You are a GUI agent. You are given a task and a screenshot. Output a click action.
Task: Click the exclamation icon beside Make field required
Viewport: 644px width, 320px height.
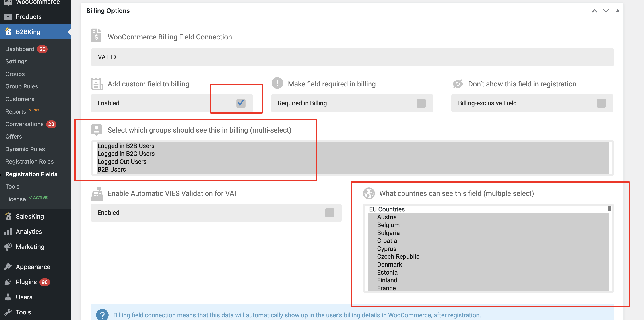pos(277,83)
